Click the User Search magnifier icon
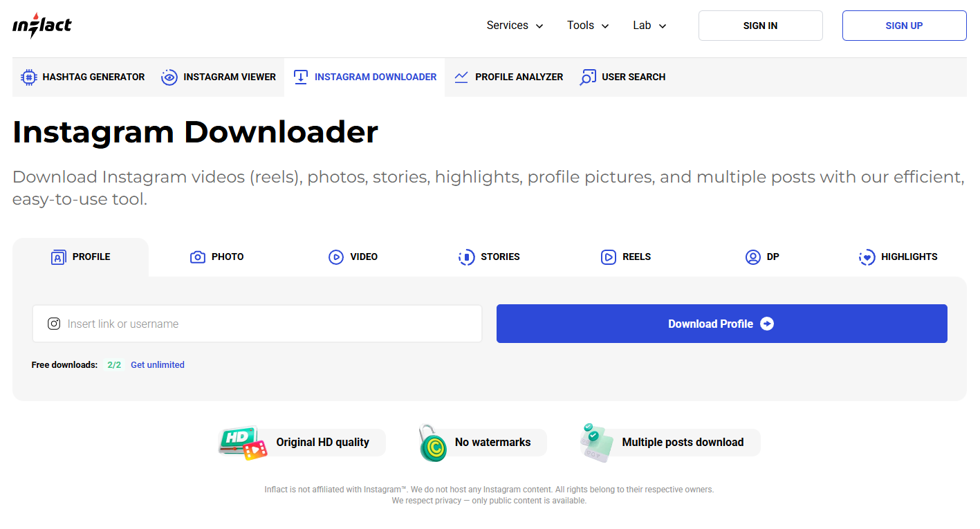Screen dimensions: 980x529 (x=588, y=77)
